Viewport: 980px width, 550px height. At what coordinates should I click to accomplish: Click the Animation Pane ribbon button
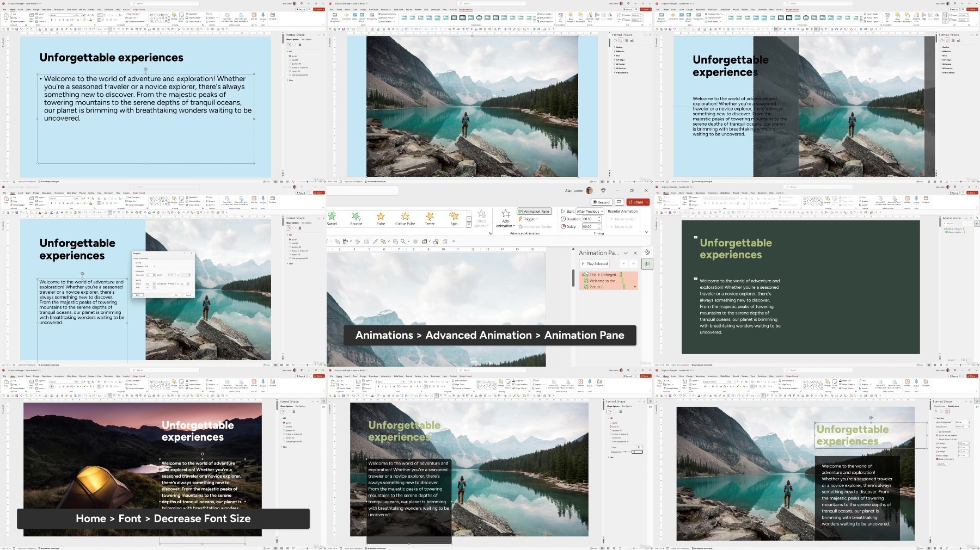click(x=534, y=211)
